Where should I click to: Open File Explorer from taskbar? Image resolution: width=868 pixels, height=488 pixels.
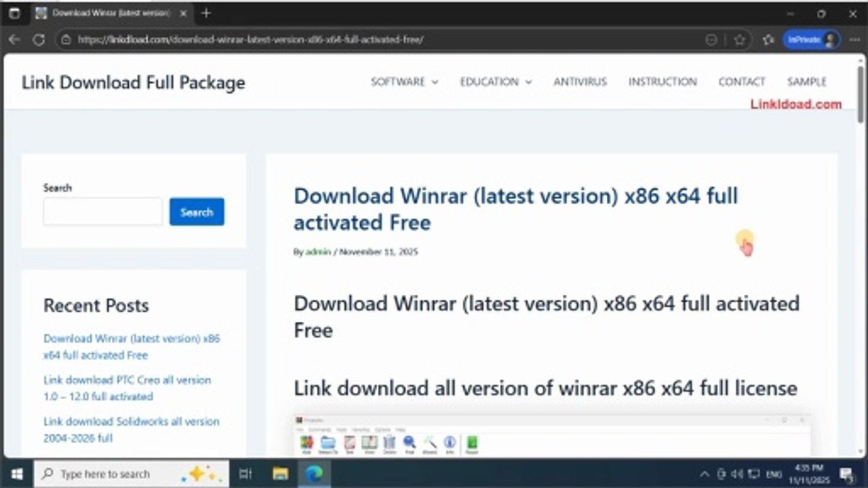(280, 474)
